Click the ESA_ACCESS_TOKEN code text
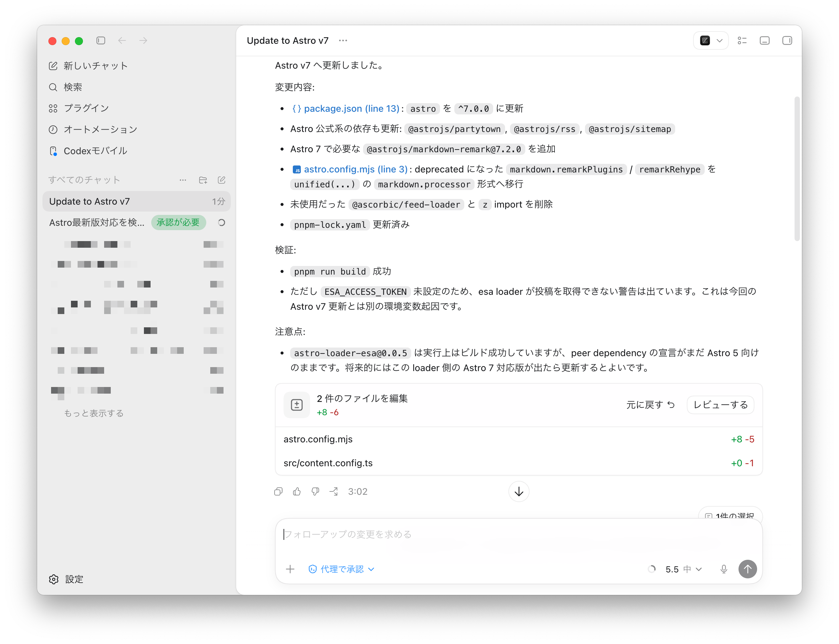The image size is (839, 644). coord(365,292)
